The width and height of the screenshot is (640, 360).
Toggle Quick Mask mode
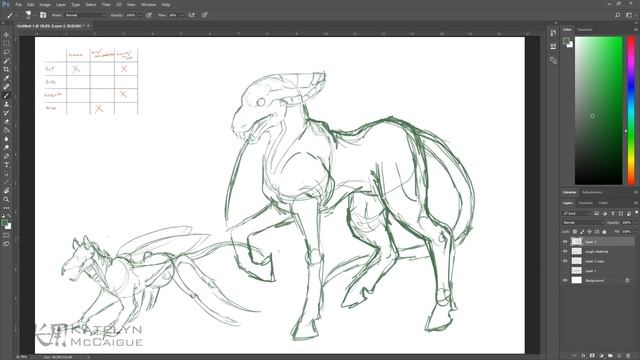pos(6,235)
